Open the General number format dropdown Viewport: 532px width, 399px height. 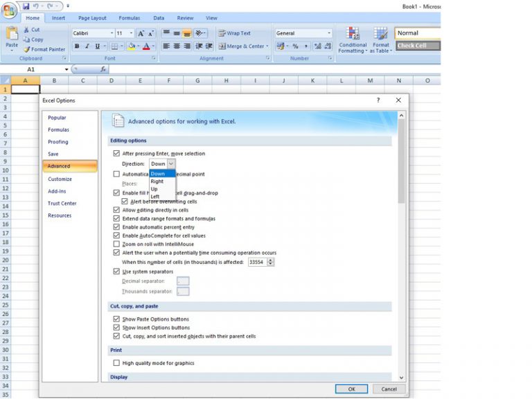329,33
